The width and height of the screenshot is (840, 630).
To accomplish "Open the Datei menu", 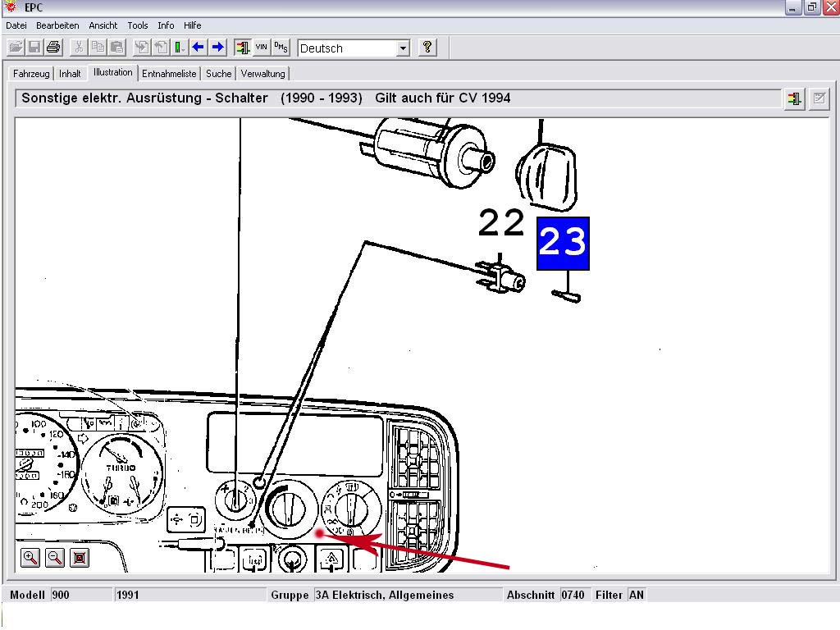I will coord(16,25).
